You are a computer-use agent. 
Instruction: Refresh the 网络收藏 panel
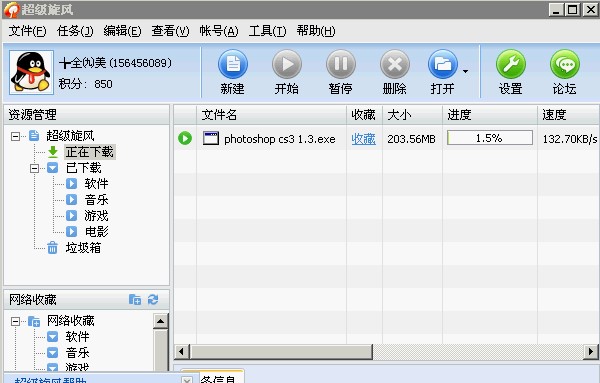[x=153, y=299]
